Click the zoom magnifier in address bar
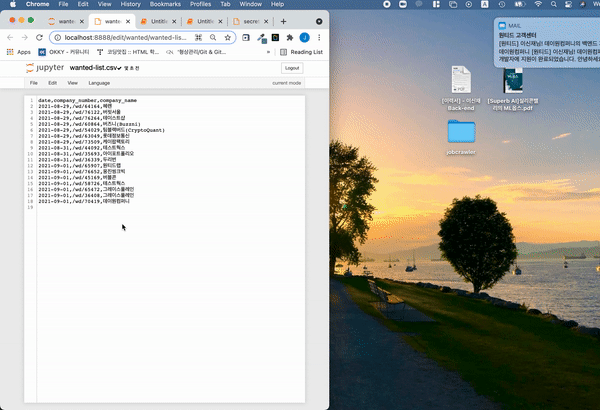Screen dimensions: 600x410 [x=213, y=38]
